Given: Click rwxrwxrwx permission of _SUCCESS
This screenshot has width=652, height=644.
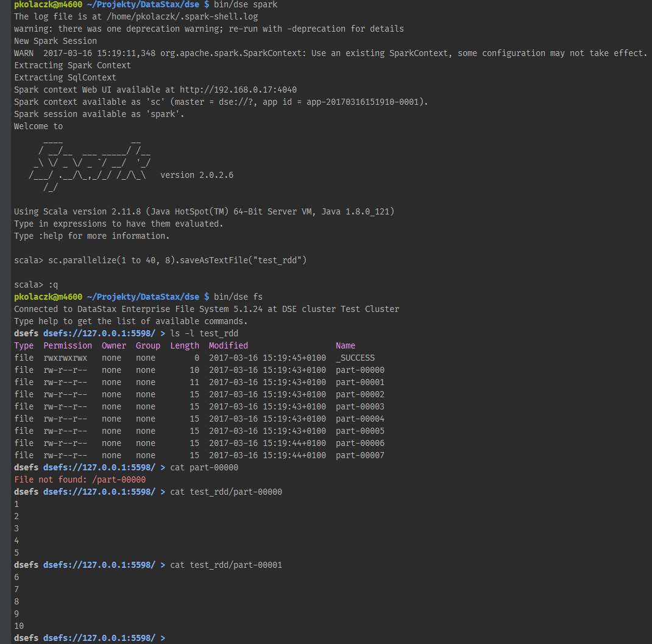Looking at the screenshot, I should (x=65, y=358).
